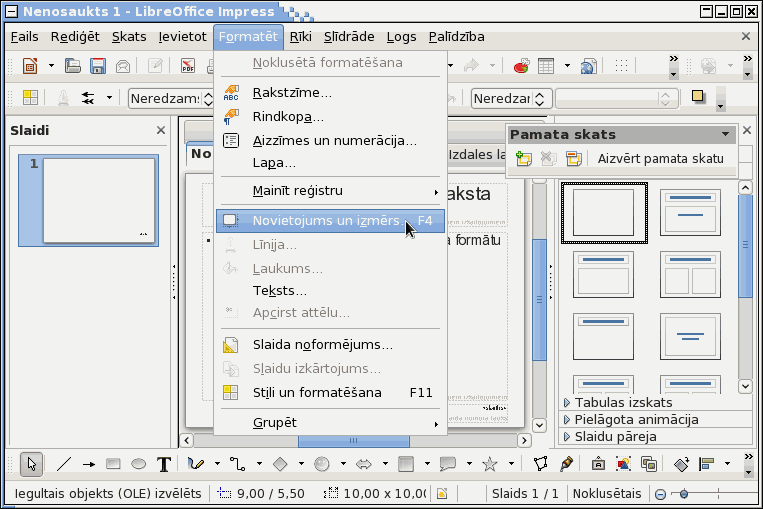The width and height of the screenshot is (763, 509).
Task: Click the hyperlink globe icon
Action: [588, 65]
